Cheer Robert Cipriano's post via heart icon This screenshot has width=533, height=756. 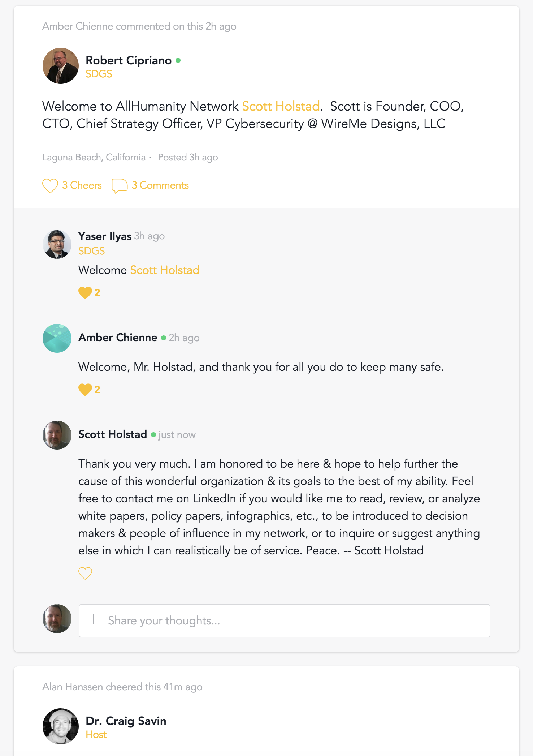[x=50, y=186]
